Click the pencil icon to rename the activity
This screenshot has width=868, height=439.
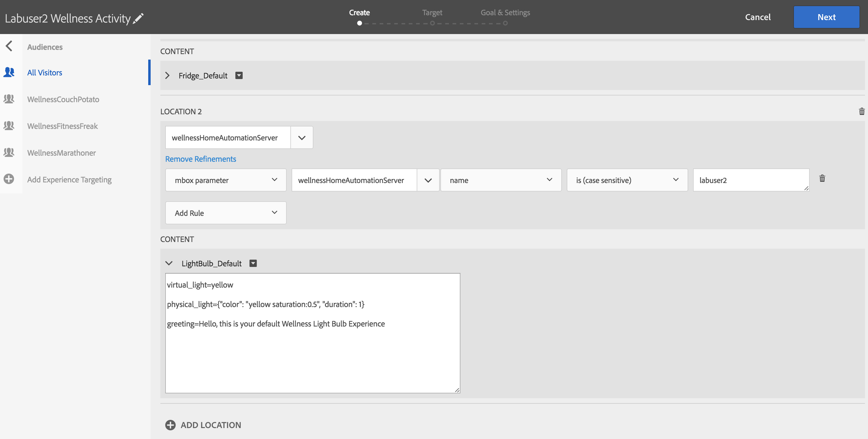[138, 18]
